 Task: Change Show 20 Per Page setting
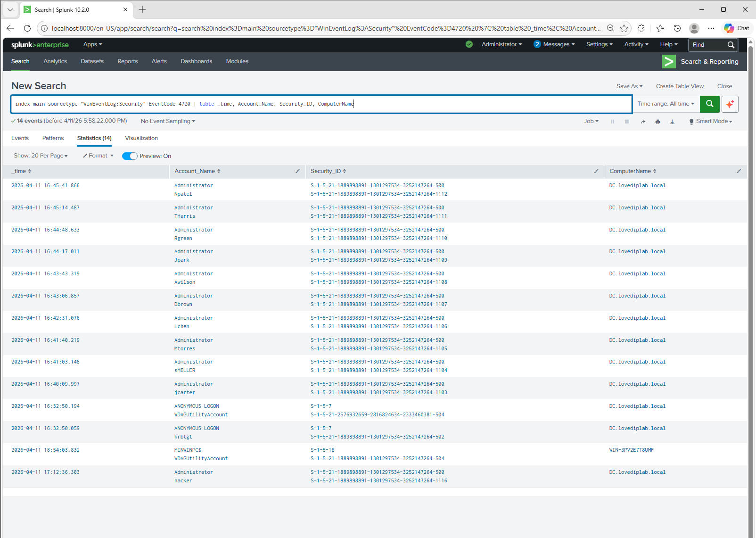tap(41, 156)
